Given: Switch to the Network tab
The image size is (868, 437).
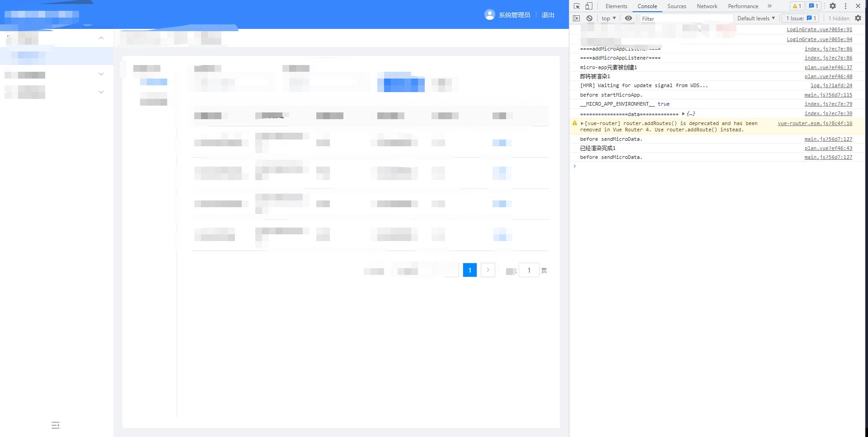Looking at the screenshot, I should coord(707,6).
